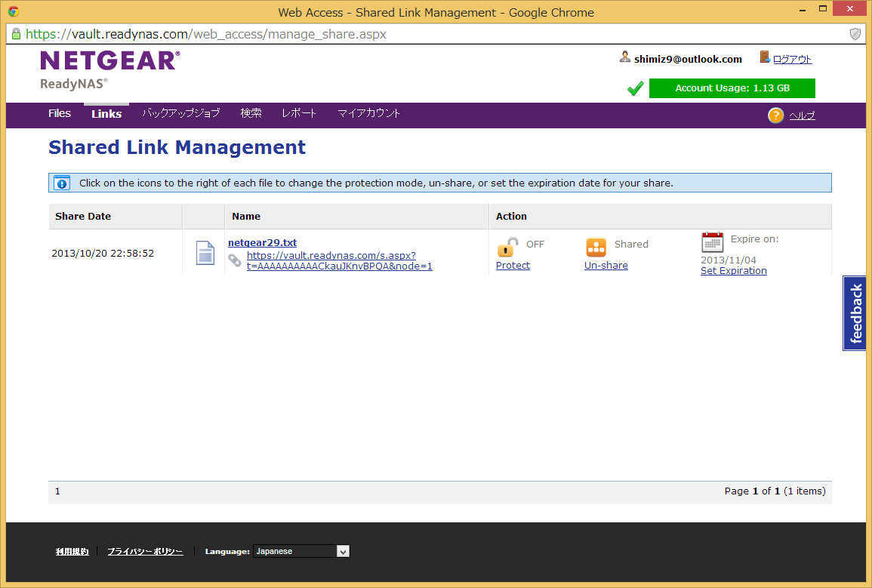This screenshot has width=872, height=588.
Task: Open the side feedback tab
Action: point(855,313)
